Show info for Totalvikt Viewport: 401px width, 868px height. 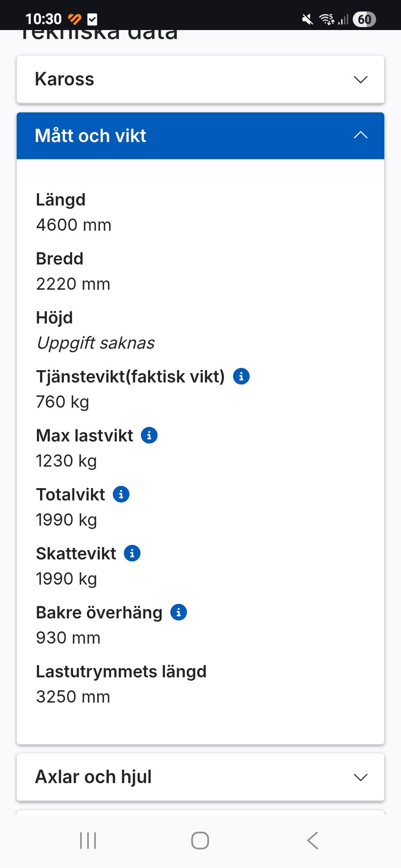(121, 494)
